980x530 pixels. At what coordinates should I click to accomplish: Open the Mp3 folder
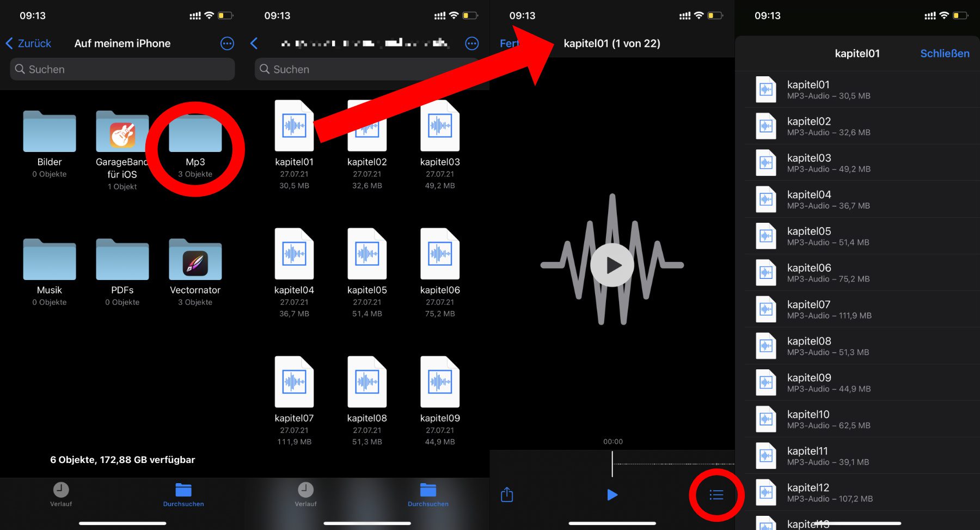pos(195,132)
